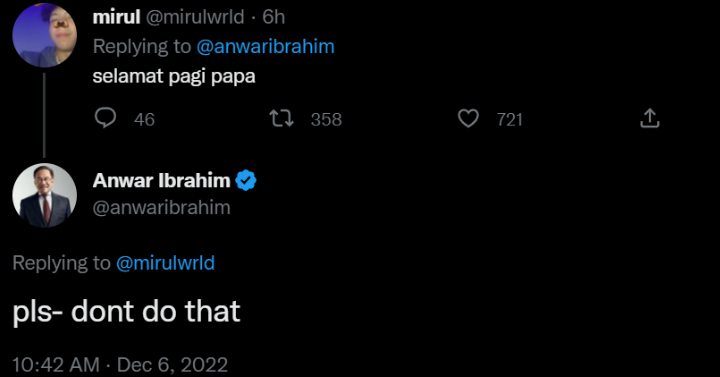Retweet mirul's tweet using the arrows icon
This screenshot has height=377, width=720.
[281, 118]
